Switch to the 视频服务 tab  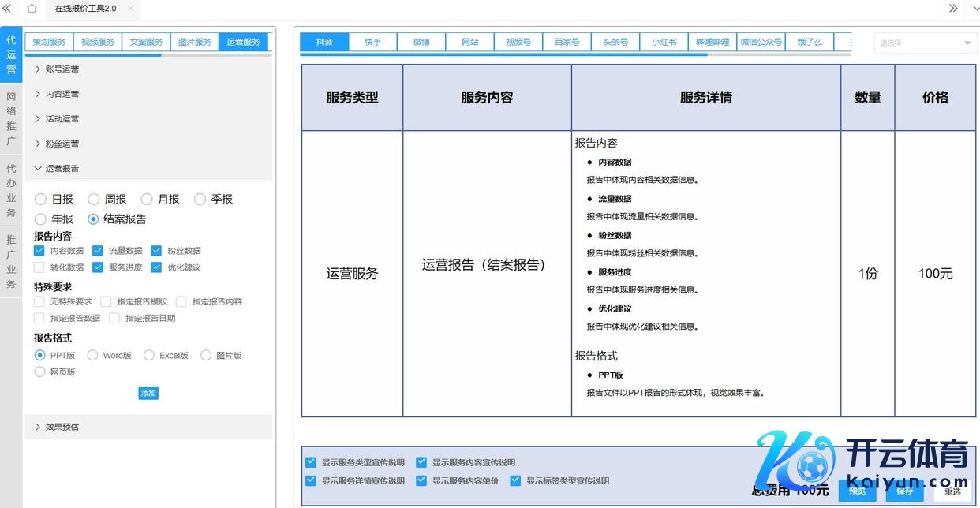click(x=98, y=42)
